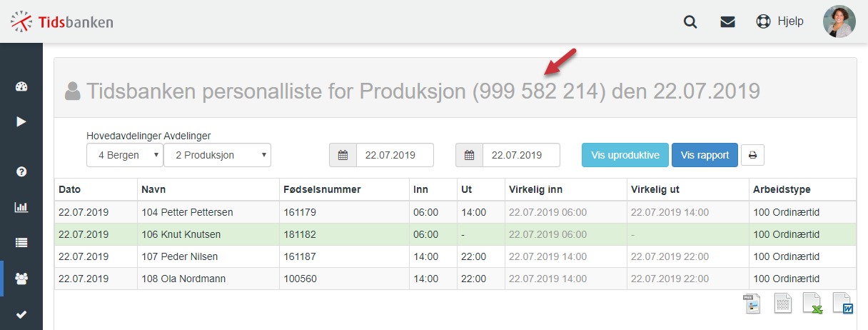Click the play icon in the sidebar
868x330 pixels.
tap(21, 121)
